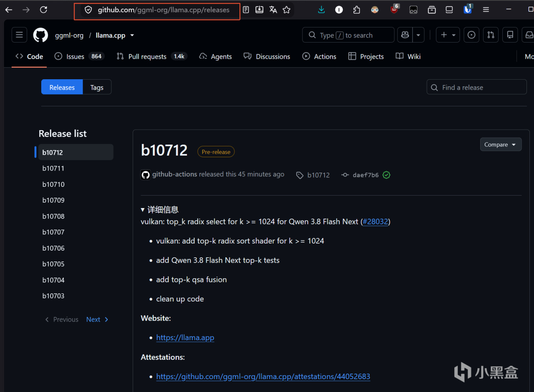Go back with the browser back arrow
Viewport: 534px width, 392px height.
[8, 10]
